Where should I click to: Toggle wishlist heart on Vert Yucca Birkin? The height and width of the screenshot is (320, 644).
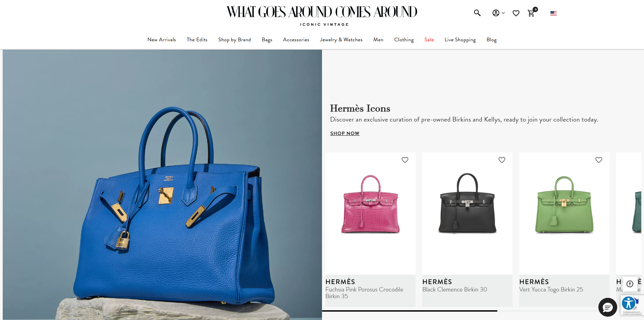599,160
